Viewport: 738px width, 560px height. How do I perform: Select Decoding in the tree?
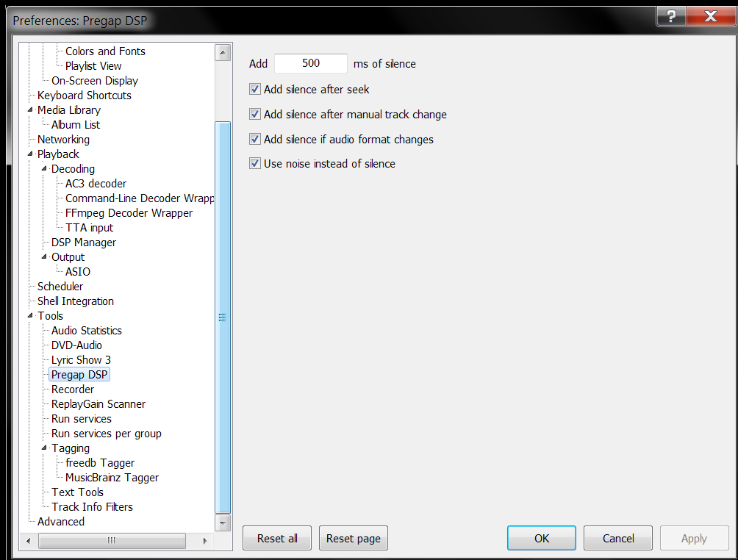pos(73,169)
